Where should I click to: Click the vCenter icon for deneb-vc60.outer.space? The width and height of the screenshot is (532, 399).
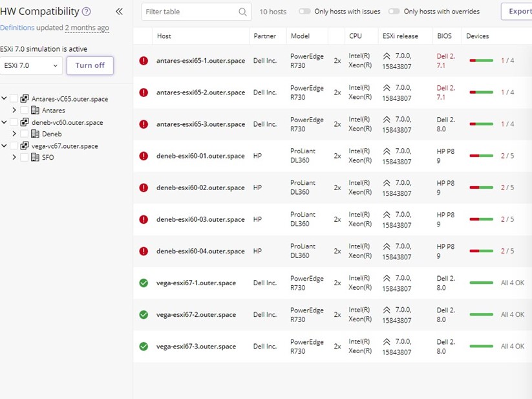(25, 122)
